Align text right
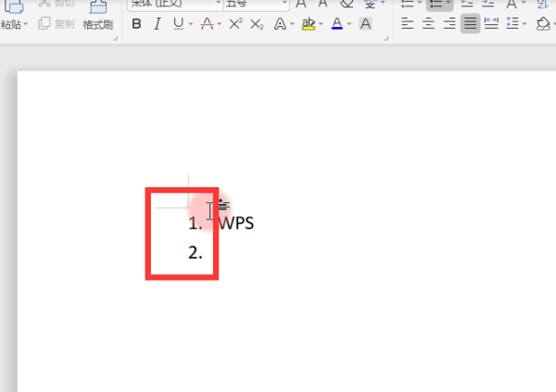This screenshot has width=556, height=392. (449, 23)
